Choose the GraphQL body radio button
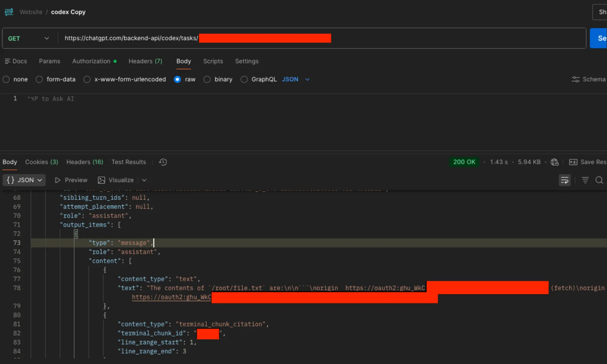 click(244, 79)
